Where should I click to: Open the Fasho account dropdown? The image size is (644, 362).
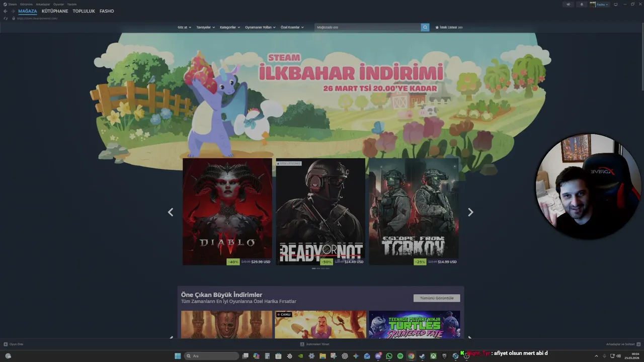coord(600,4)
